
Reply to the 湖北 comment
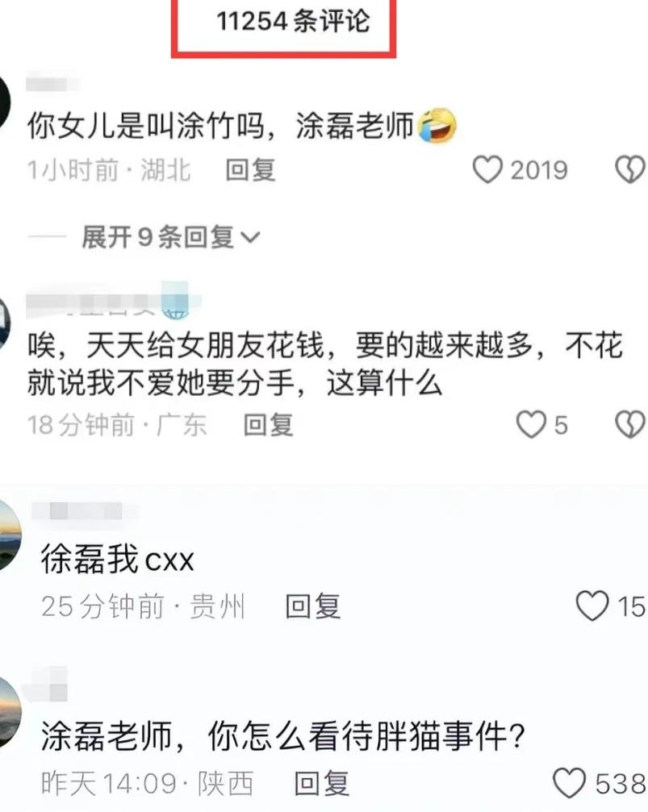pos(250,170)
